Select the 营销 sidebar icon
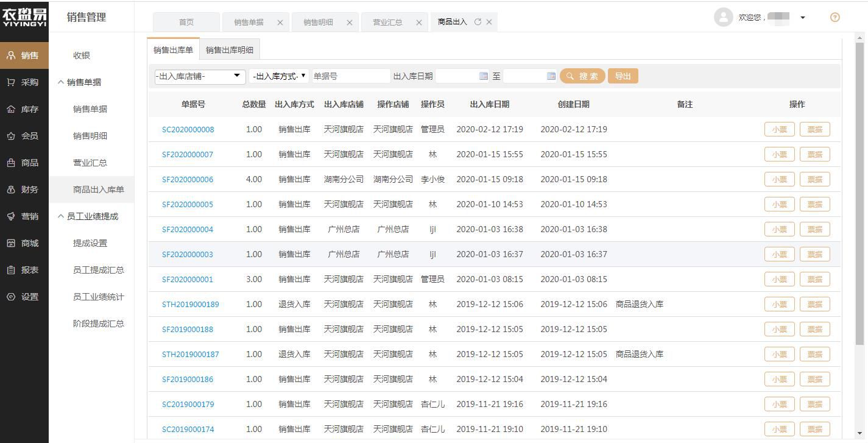 [x=24, y=216]
